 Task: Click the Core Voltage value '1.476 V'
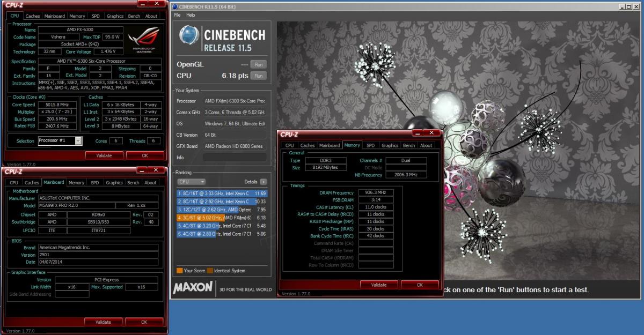109,52
